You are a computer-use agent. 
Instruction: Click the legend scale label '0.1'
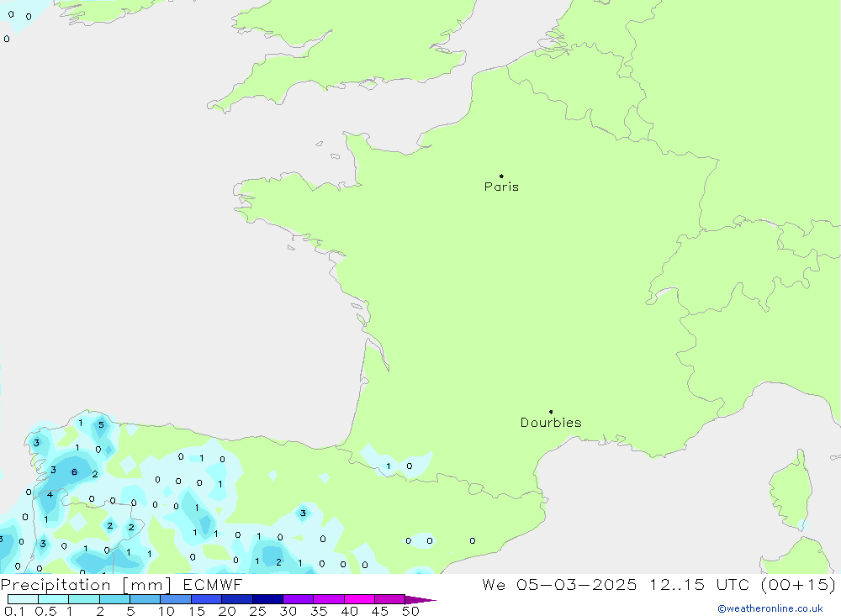tap(14, 611)
